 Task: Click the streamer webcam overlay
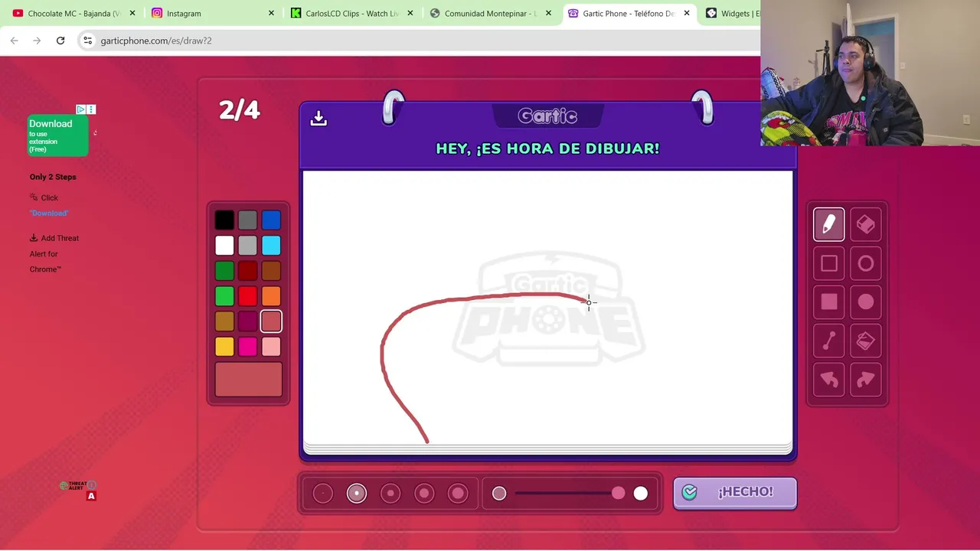tap(871, 73)
